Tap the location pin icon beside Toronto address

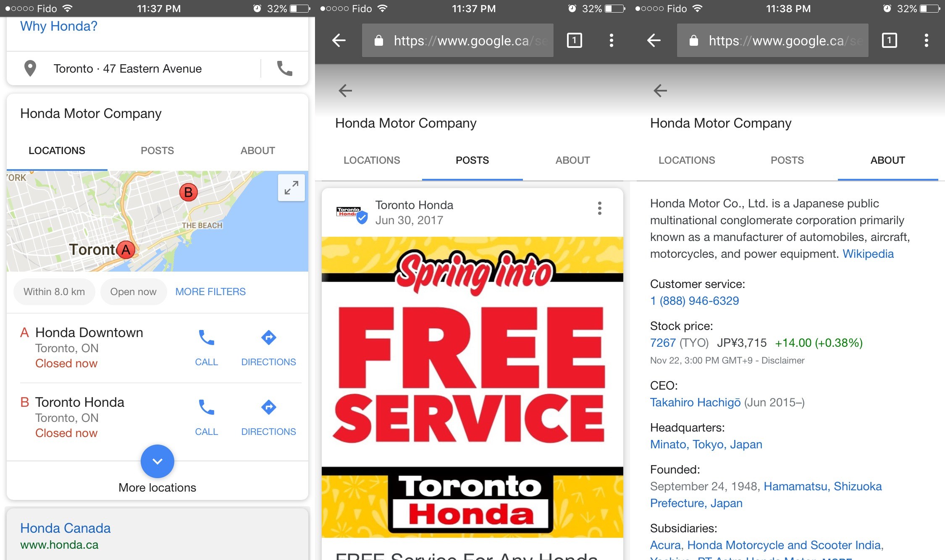click(x=30, y=68)
